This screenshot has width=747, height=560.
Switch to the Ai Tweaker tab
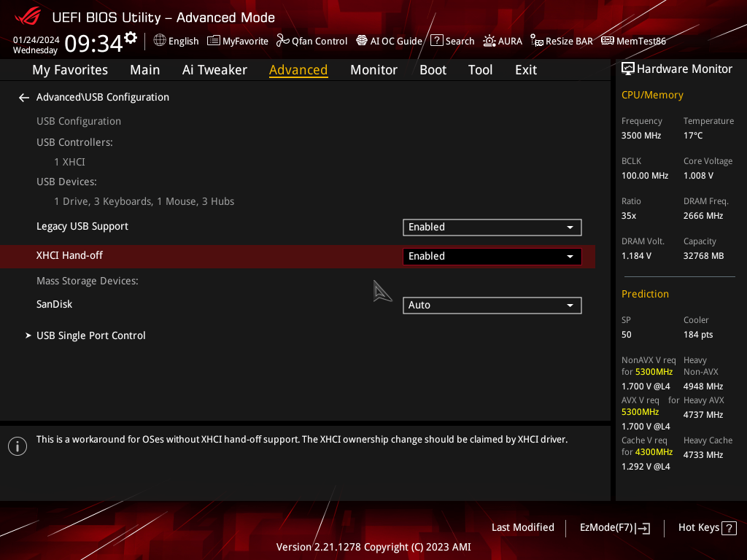click(x=214, y=70)
